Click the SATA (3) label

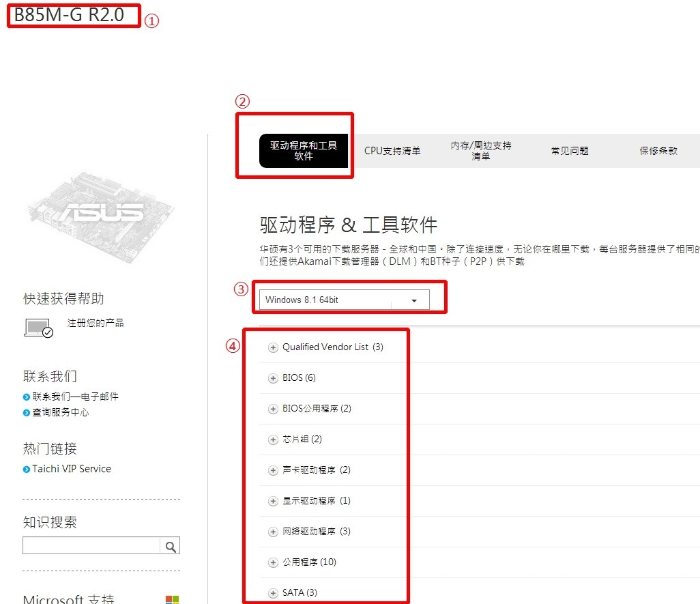300,593
